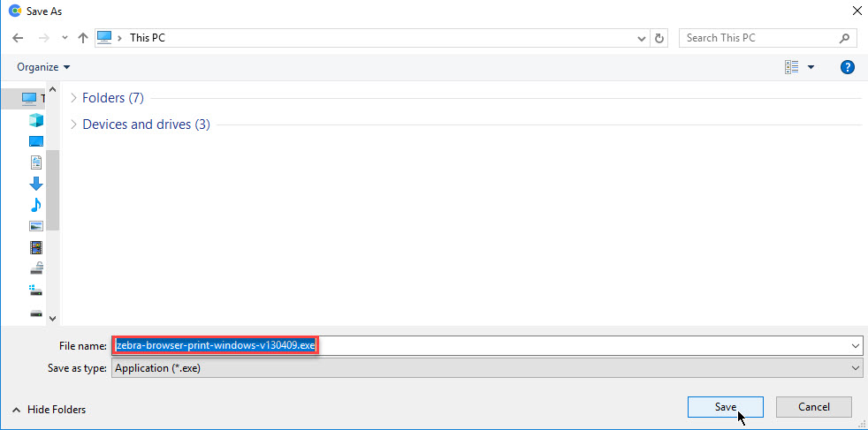Open Downloads folder in sidebar
The image size is (868, 430).
click(36, 184)
